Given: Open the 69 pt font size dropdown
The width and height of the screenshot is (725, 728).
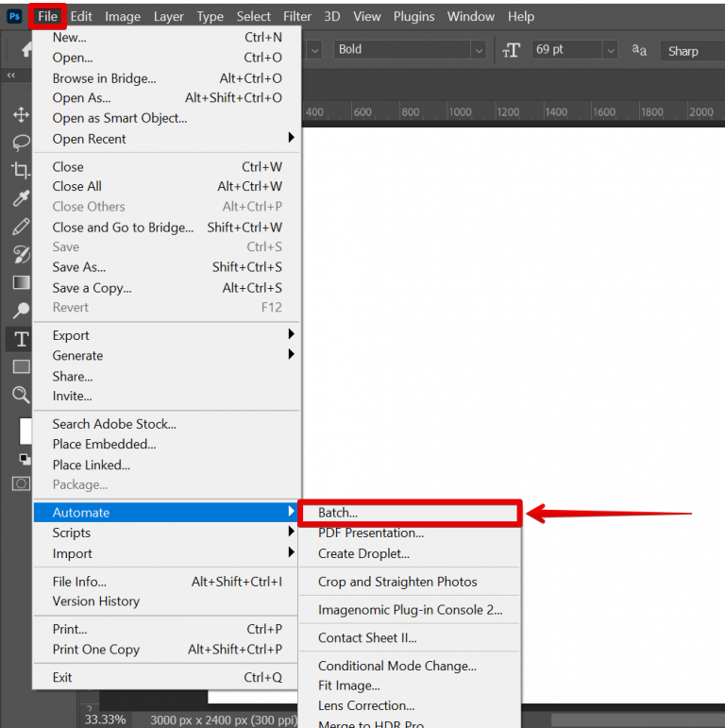Looking at the screenshot, I should tap(610, 50).
